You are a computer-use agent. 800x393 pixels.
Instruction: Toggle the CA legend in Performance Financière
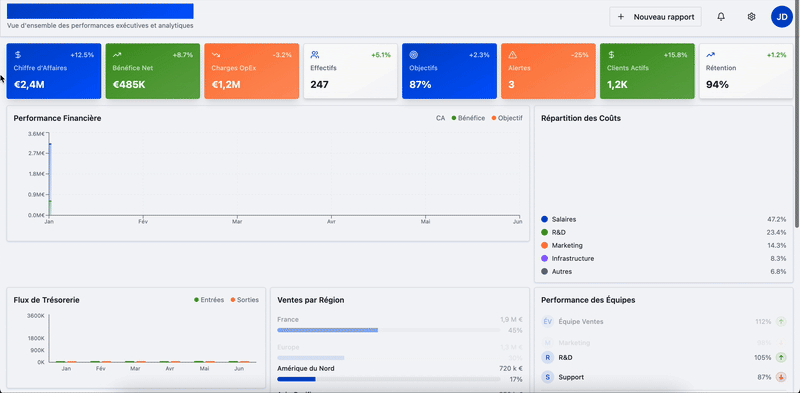(x=440, y=118)
